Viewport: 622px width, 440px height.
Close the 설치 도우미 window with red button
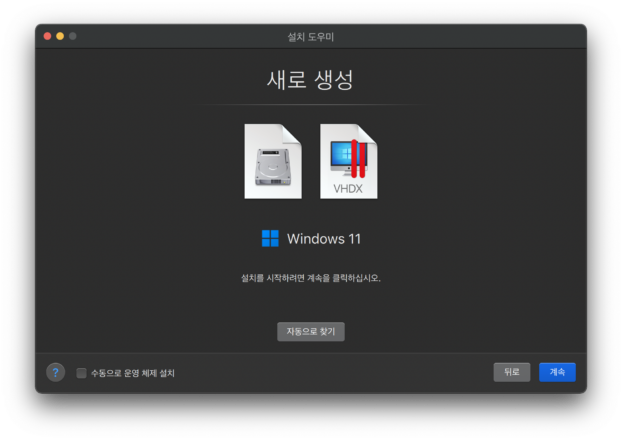pyautogui.click(x=46, y=36)
